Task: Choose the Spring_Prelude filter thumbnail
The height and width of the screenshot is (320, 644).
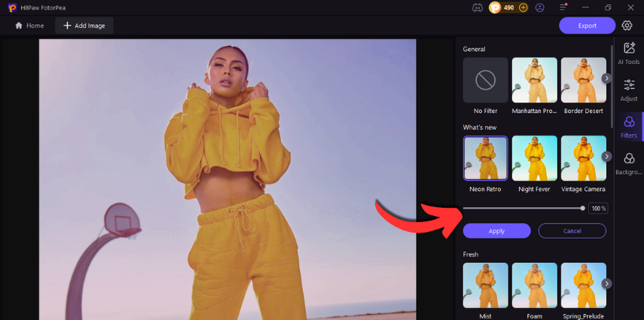Action: 583,285
